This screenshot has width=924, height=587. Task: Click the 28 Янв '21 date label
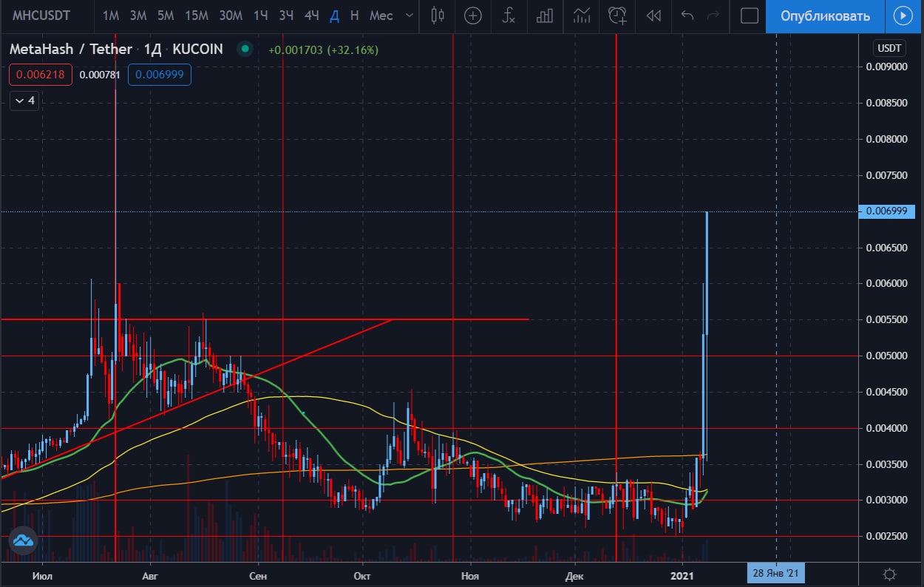pyautogui.click(x=775, y=573)
